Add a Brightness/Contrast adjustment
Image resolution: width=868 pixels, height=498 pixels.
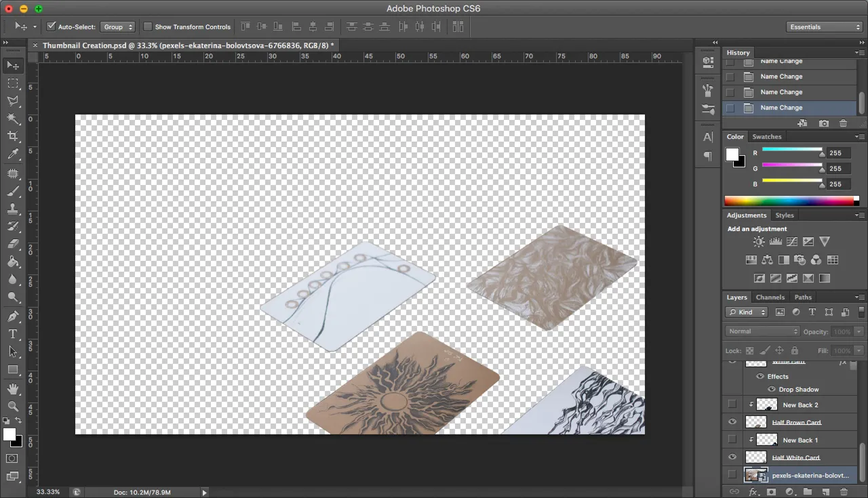point(759,242)
